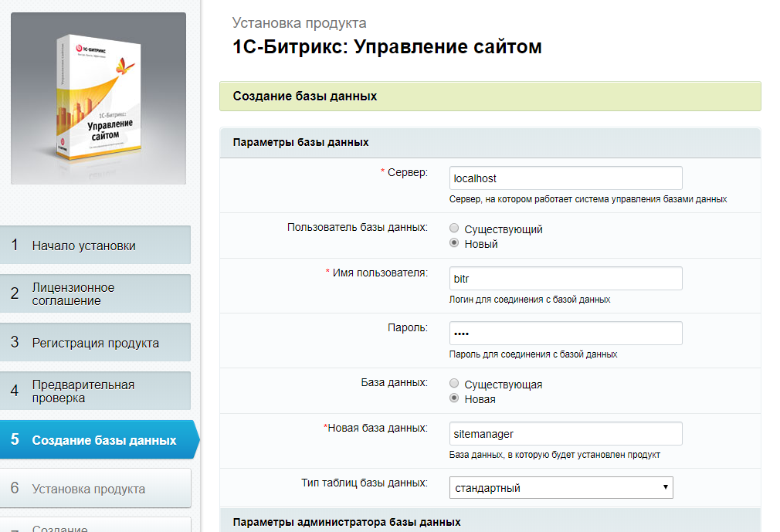Go to step 4 'Предварительная проверка'
Image resolution: width=780 pixels, height=532 pixels.
tap(95, 391)
